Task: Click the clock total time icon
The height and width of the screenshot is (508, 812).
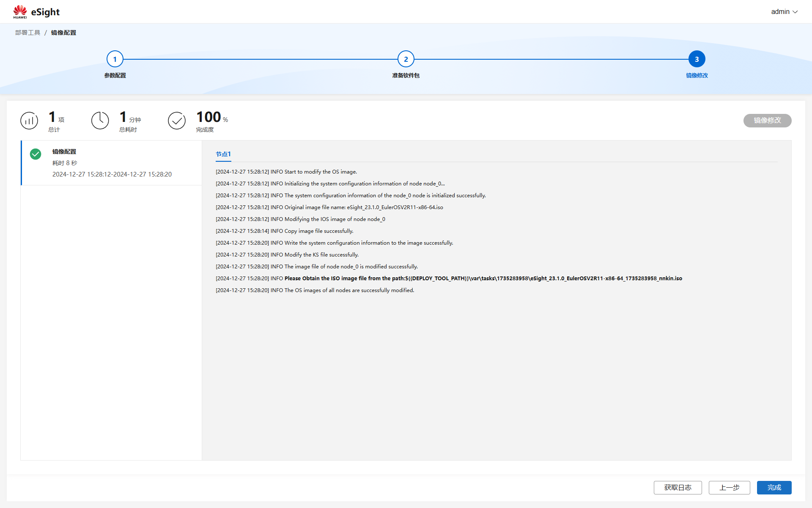Action: 100,121
